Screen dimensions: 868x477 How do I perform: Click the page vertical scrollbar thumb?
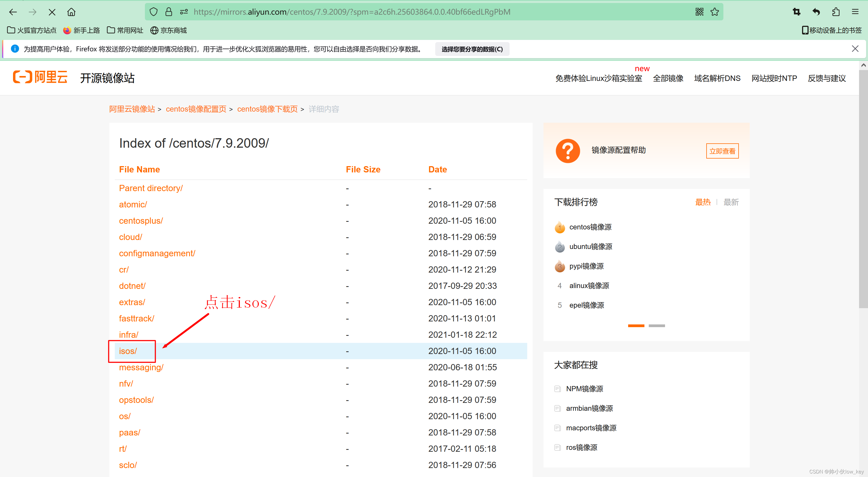863,189
